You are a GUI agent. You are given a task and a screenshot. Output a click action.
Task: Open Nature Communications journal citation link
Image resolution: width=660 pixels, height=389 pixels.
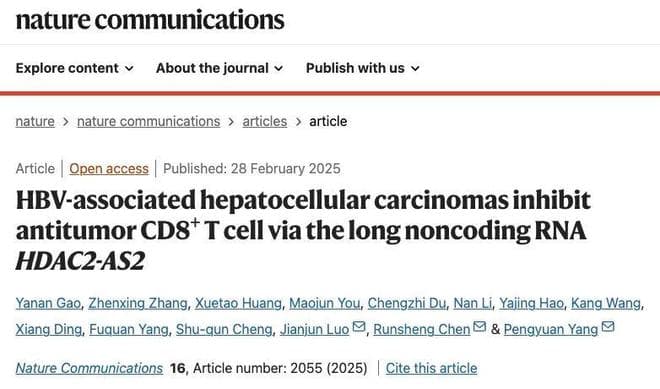89,368
